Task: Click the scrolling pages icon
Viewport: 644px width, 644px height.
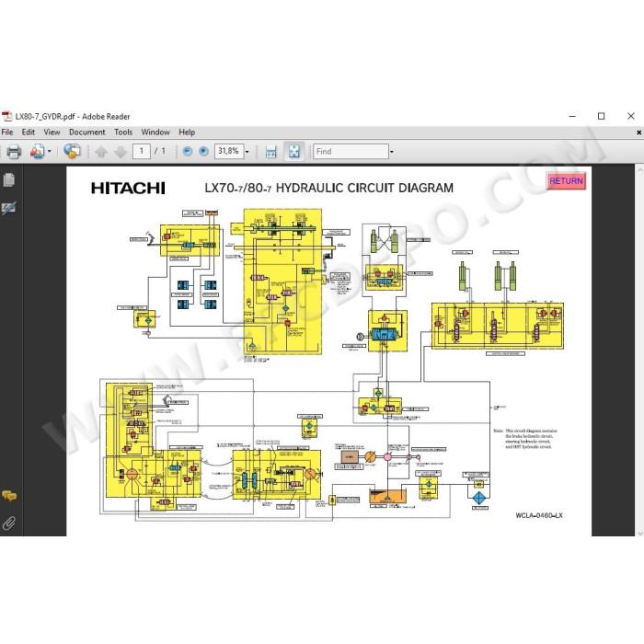Action: [x=271, y=152]
